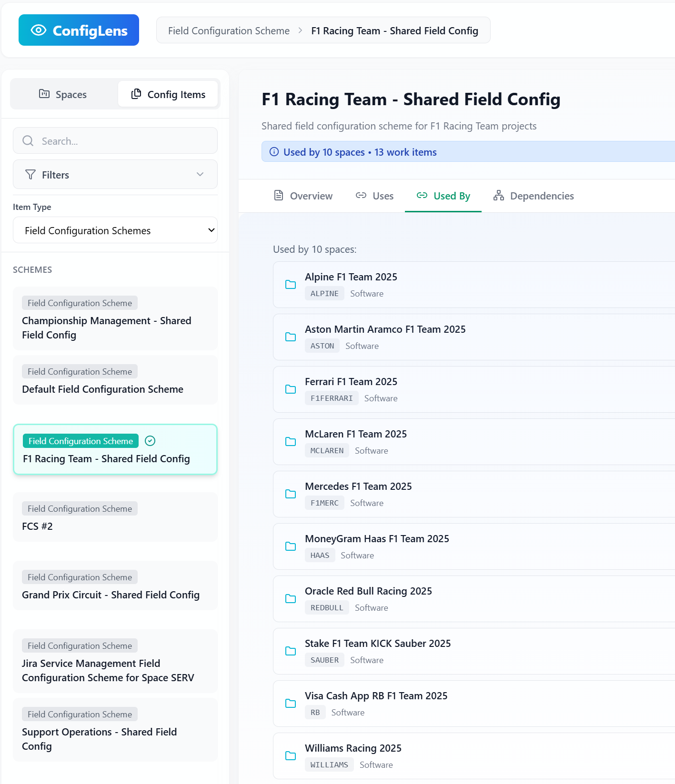The height and width of the screenshot is (784, 675).
Task: Switch to the Spaces view toggle
Action: (63, 94)
